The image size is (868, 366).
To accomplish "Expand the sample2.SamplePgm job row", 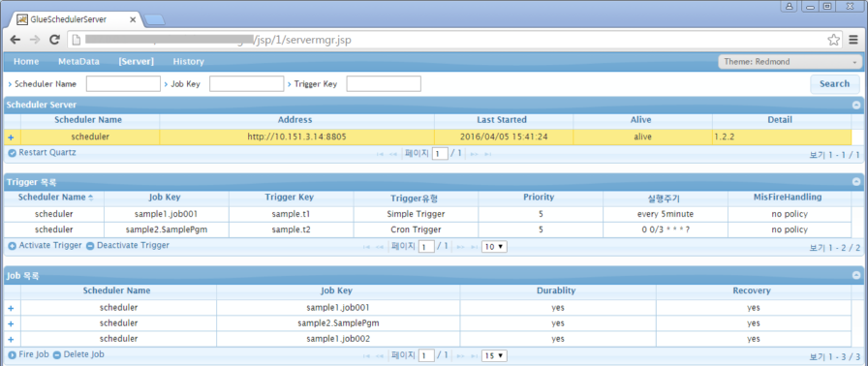I will click(x=11, y=323).
